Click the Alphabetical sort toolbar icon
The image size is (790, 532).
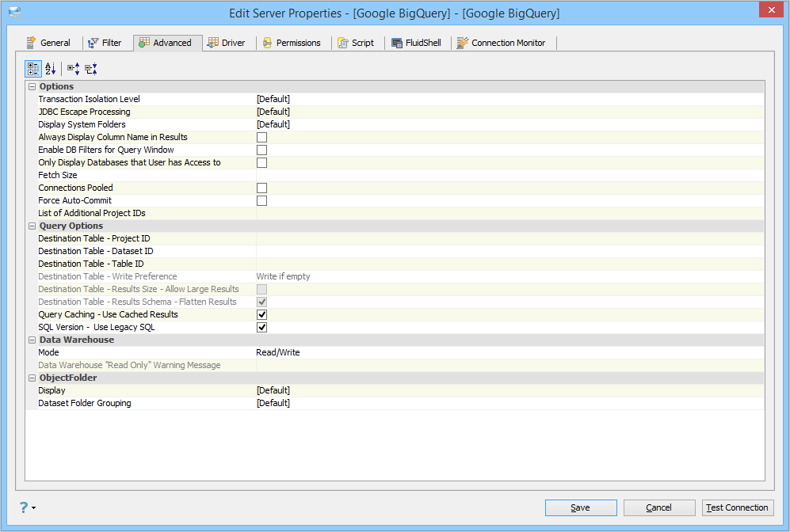click(51, 68)
